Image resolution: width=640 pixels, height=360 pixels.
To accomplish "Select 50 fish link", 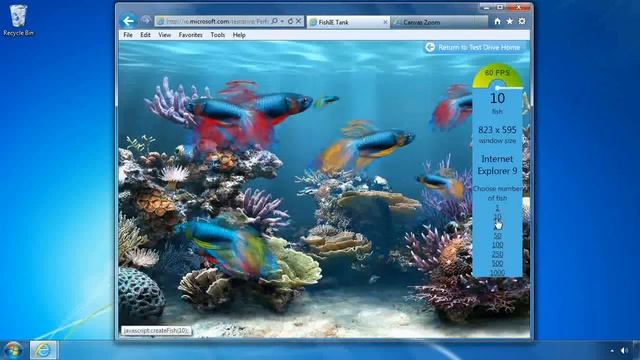I will [x=497, y=236].
